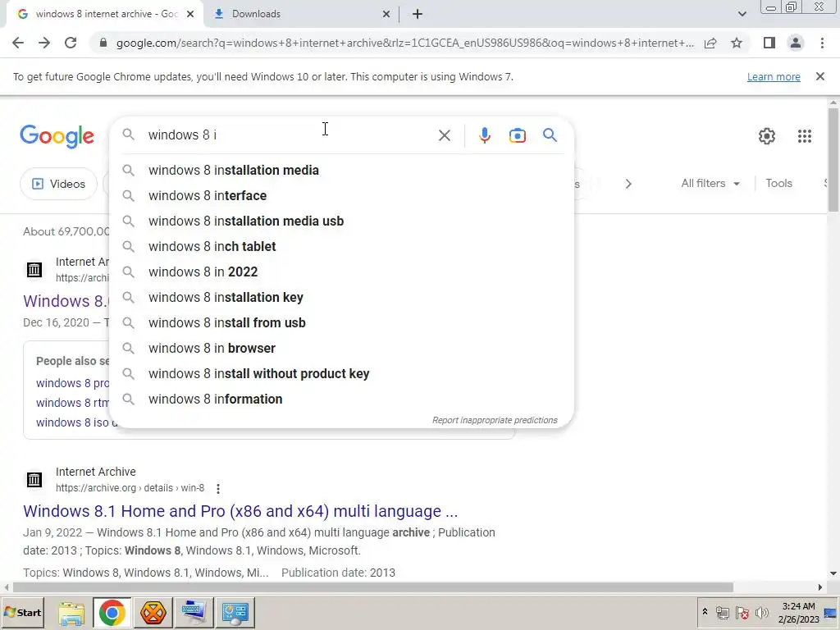
Task: Choose suggestion windows 8 installation key
Action: click(341, 297)
